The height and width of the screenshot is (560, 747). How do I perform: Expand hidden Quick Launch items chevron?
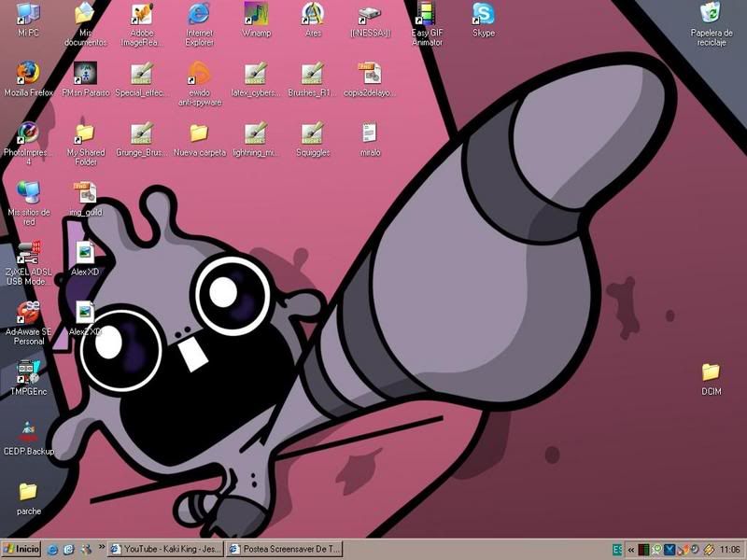tap(102, 547)
